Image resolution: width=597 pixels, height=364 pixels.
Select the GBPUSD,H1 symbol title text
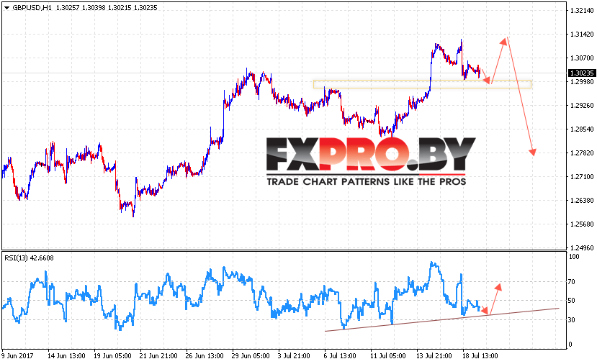pyautogui.click(x=32, y=8)
